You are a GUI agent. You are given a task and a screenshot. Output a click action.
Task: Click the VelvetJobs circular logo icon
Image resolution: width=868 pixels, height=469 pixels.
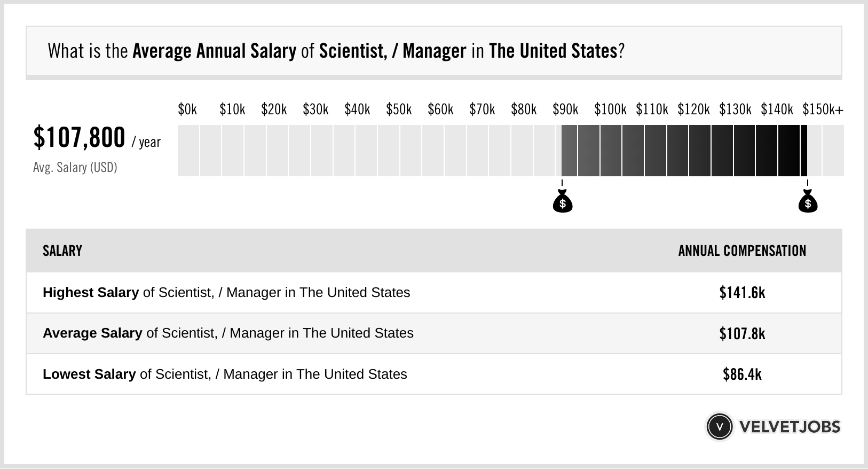pos(719,427)
